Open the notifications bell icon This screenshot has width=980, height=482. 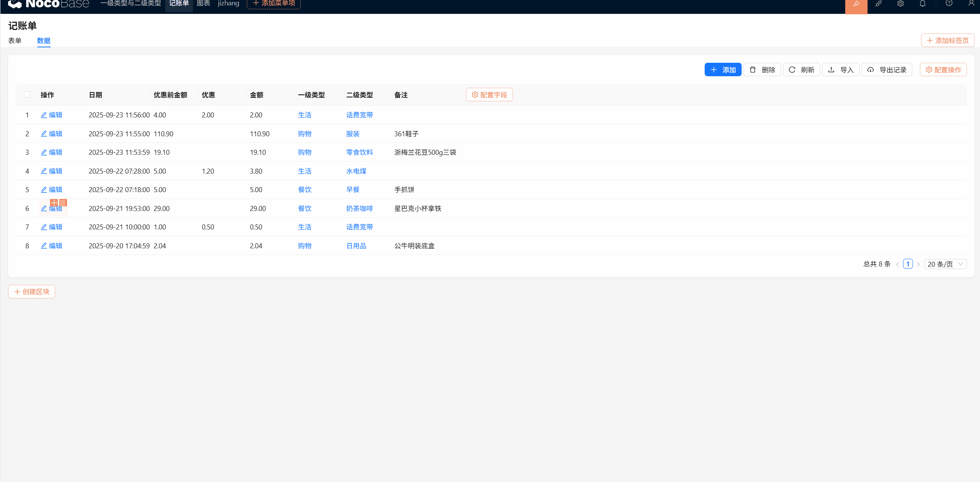coord(923,4)
